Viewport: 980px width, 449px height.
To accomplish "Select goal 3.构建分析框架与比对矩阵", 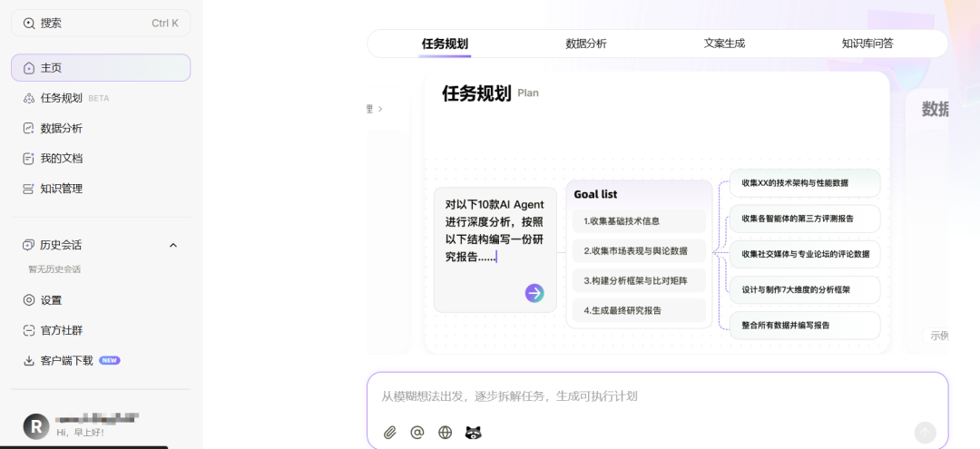I will point(639,281).
